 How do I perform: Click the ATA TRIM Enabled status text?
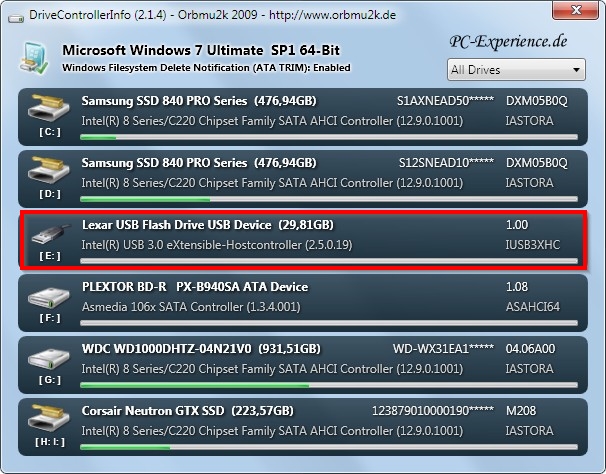pyautogui.click(x=206, y=68)
